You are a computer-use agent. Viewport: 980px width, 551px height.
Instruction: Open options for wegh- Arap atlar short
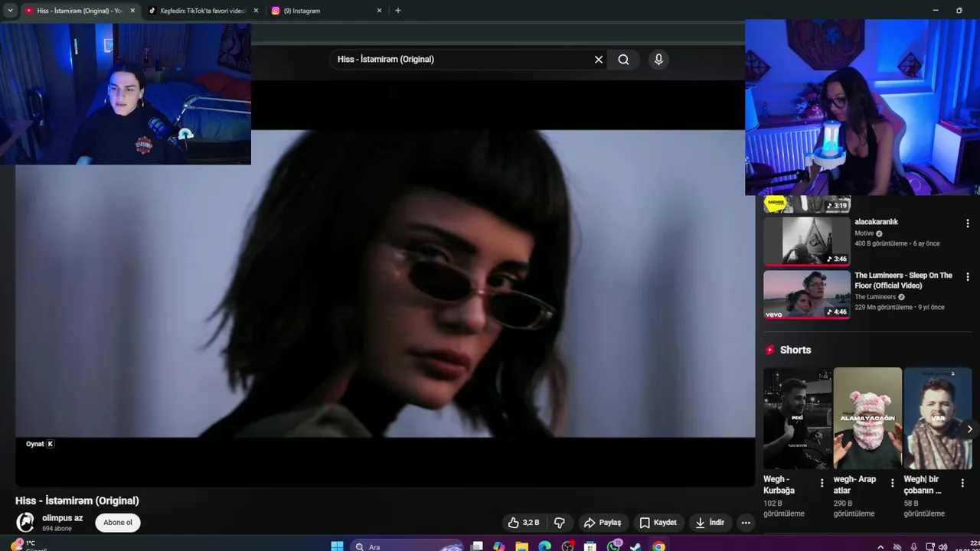click(x=892, y=483)
